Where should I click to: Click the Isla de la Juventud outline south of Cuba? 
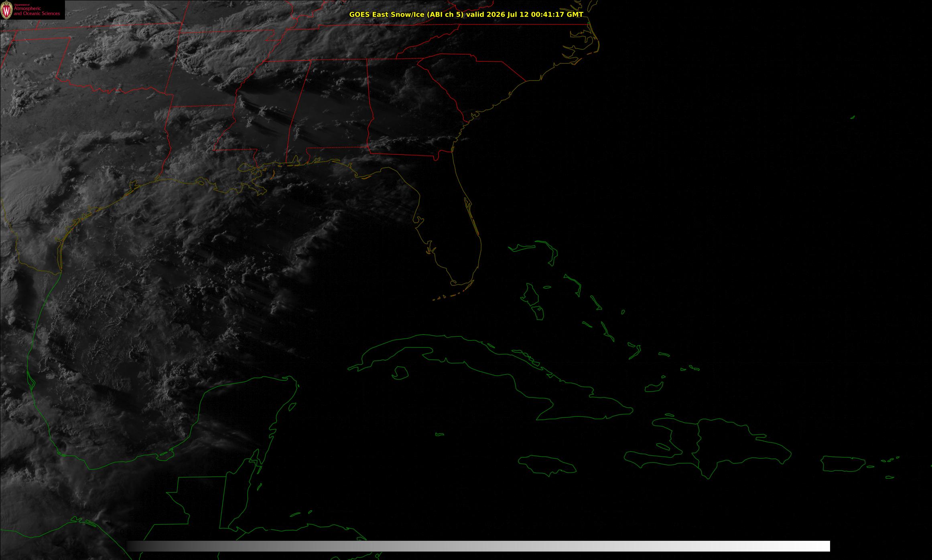400,373
